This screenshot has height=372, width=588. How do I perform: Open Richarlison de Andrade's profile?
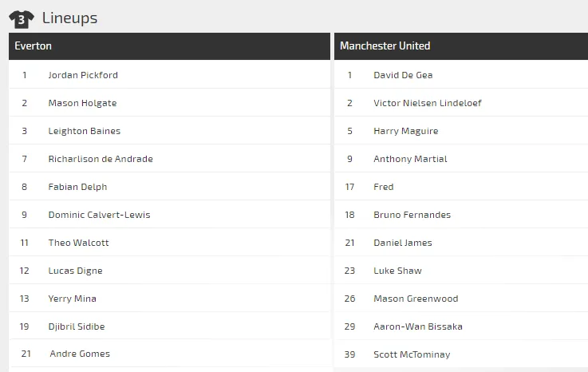[x=101, y=159]
